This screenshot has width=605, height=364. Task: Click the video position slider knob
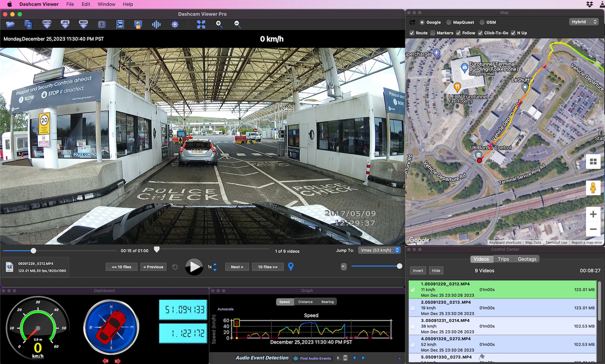tap(33, 251)
